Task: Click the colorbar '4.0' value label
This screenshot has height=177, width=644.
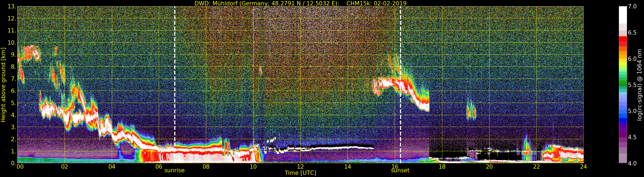Action: point(632,163)
